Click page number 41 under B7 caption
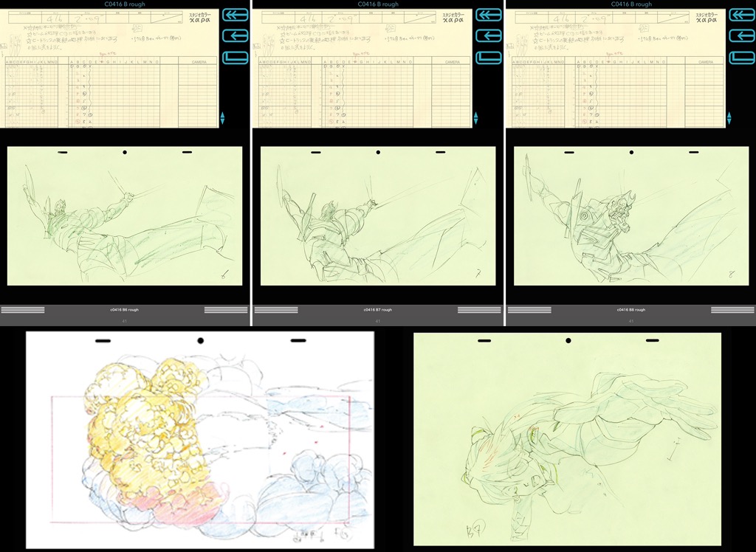The height and width of the screenshot is (552, 756). (377, 321)
